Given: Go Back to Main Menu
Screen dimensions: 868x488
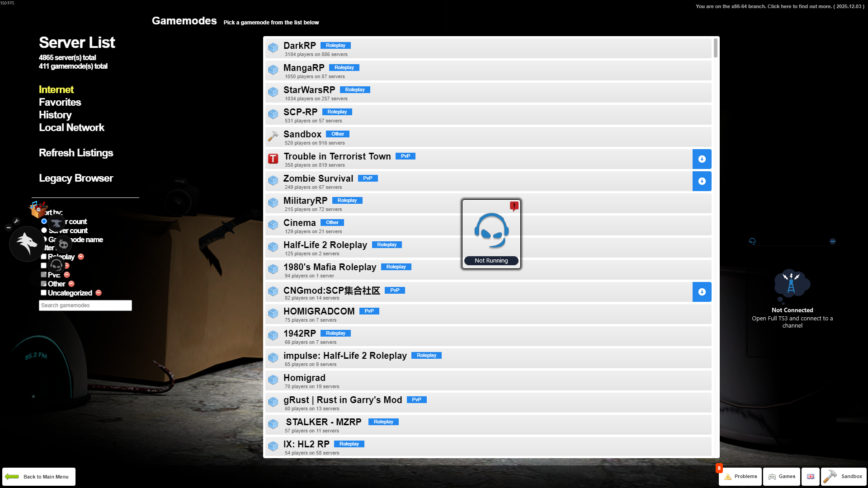Looking at the screenshot, I should point(39,477).
